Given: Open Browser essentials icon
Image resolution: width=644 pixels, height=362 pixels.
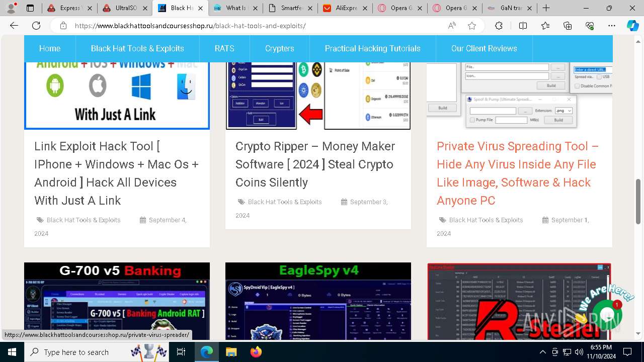Looking at the screenshot, I should pyautogui.click(x=590, y=26).
